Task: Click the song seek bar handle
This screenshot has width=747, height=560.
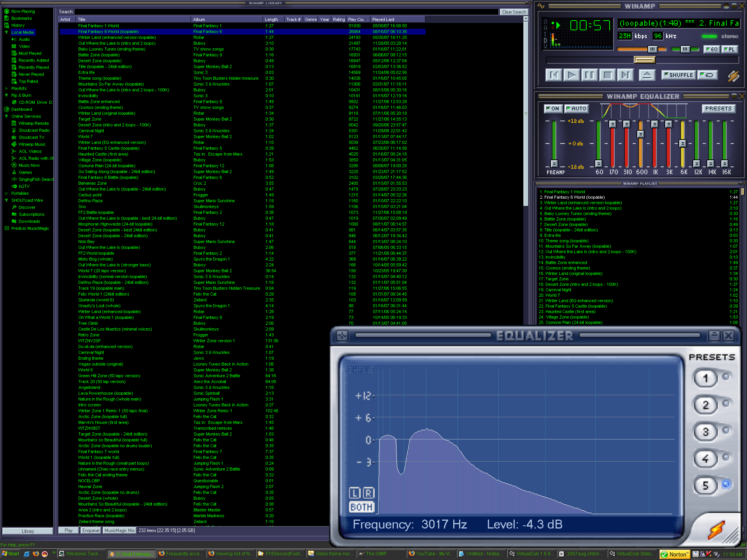Action: [644, 59]
